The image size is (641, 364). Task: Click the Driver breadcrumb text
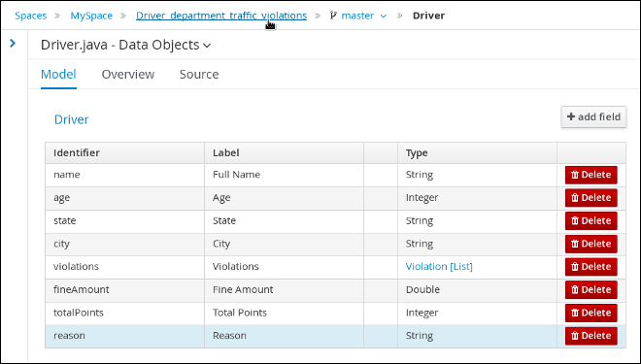click(x=428, y=16)
